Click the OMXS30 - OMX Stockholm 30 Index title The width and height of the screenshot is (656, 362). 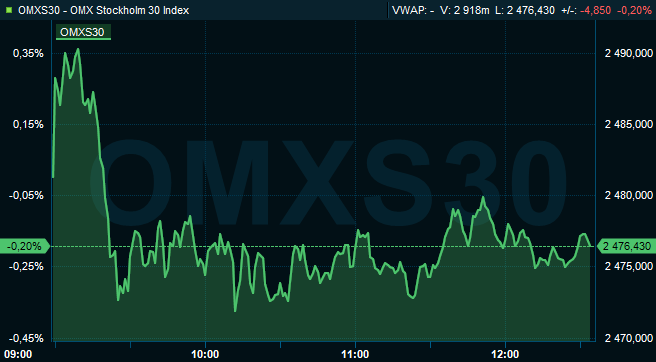pyautogui.click(x=104, y=10)
